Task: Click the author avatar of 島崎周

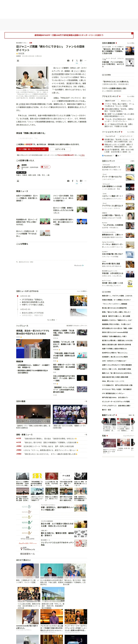Action: [18, 167]
